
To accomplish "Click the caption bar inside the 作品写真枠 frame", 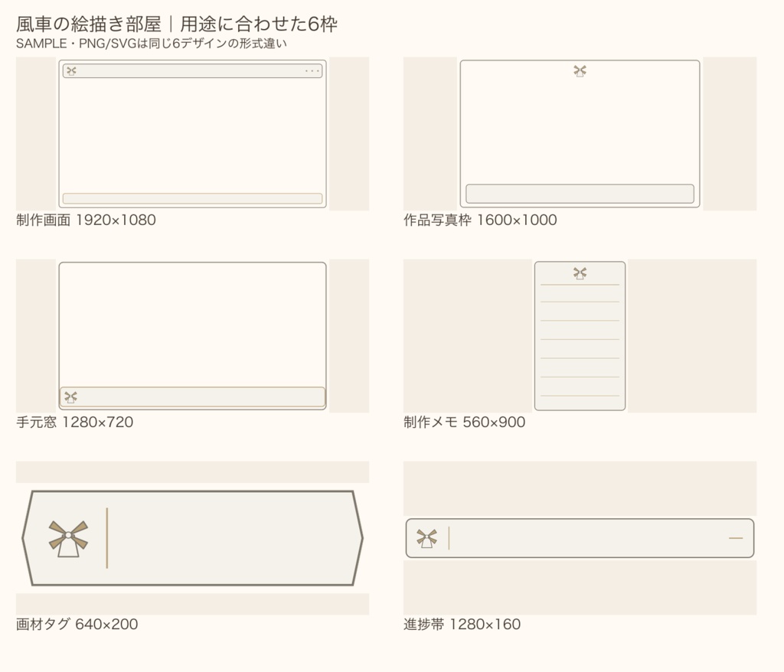I will (580, 194).
